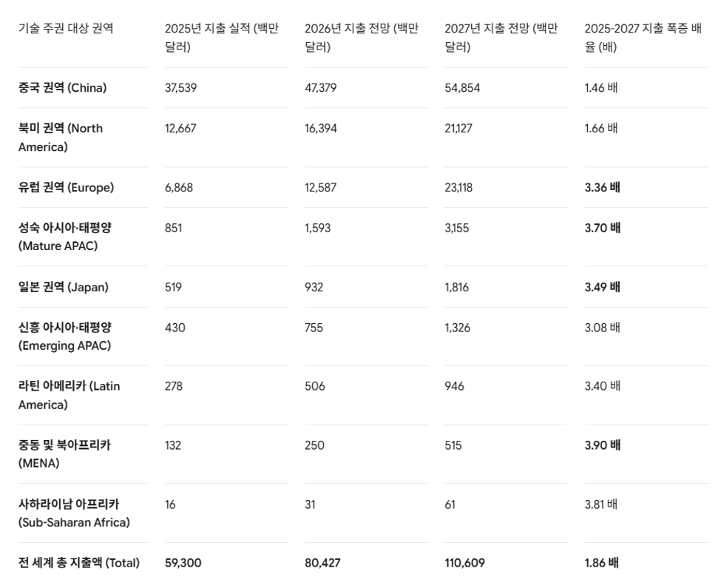Select the 일본 권역 (Japan) row label

(x=64, y=287)
